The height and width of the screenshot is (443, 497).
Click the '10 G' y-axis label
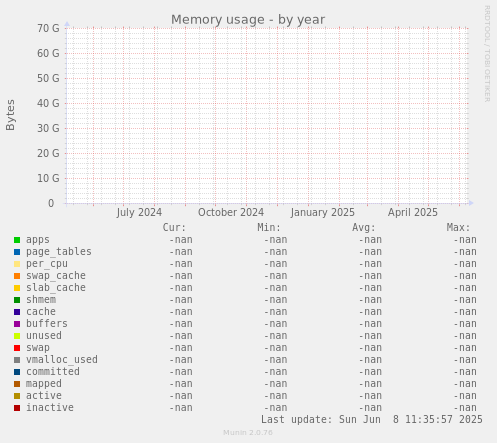tap(48, 178)
